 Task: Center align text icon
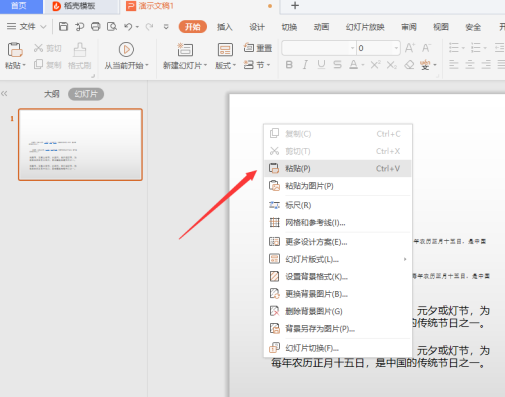coord(470,65)
